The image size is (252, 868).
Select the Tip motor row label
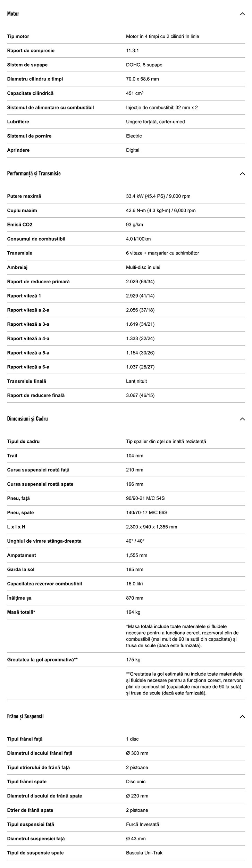pyautogui.click(x=18, y=36)
